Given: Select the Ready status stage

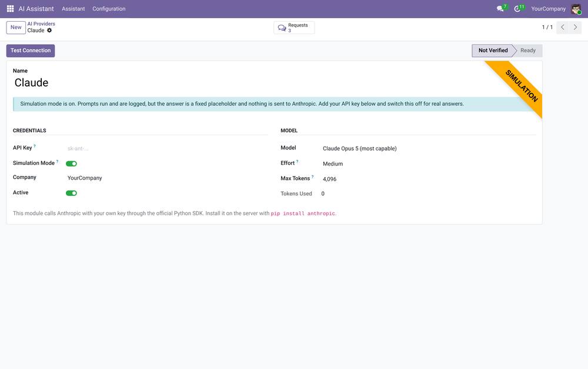Looking at the screenshot, I should 527,51.
